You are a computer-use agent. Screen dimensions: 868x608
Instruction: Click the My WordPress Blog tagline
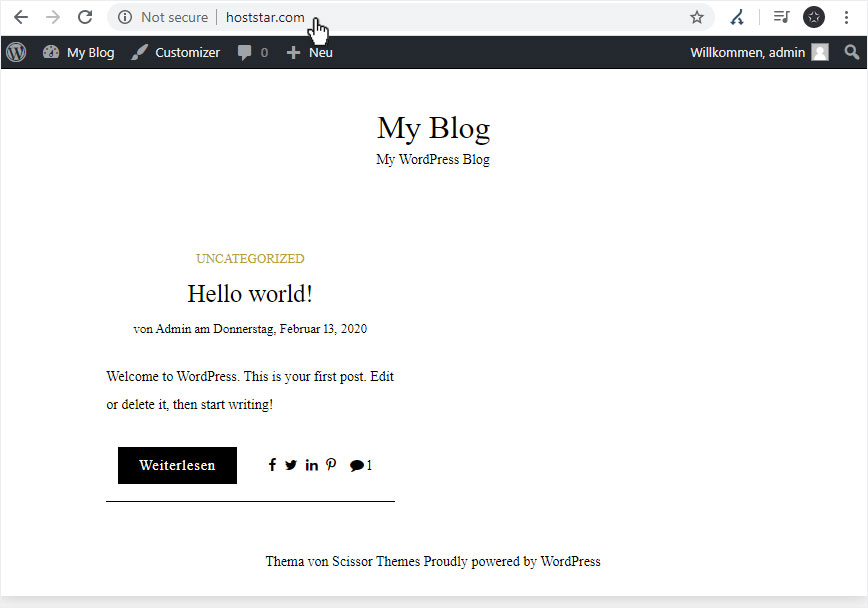433,159
